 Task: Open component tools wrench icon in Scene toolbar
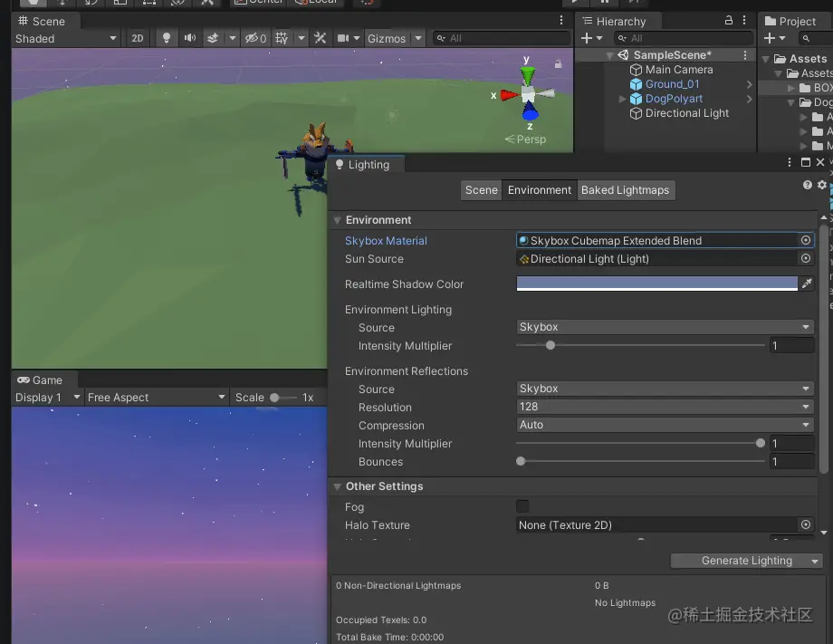(x=320, y=38)
